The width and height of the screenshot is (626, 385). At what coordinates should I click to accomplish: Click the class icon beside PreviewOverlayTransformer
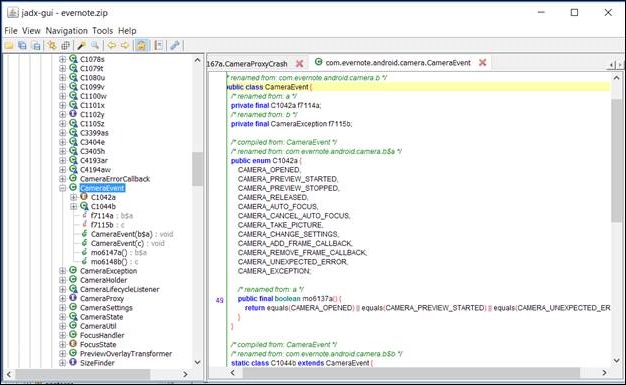coord(73,353)
